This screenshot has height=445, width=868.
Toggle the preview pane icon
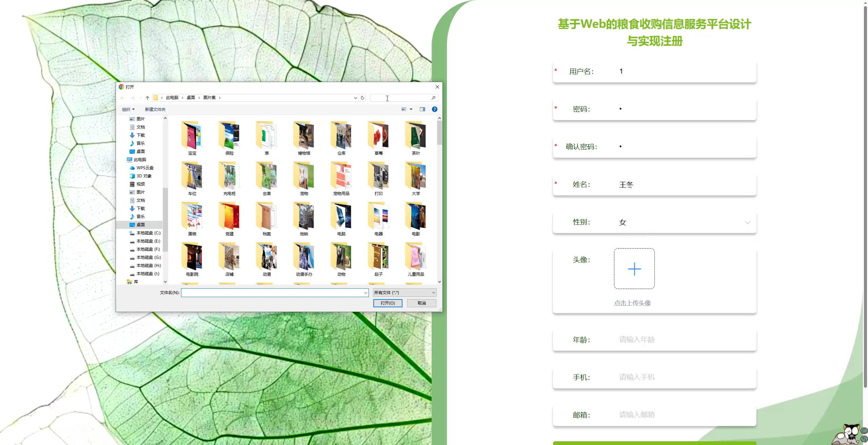422,109
